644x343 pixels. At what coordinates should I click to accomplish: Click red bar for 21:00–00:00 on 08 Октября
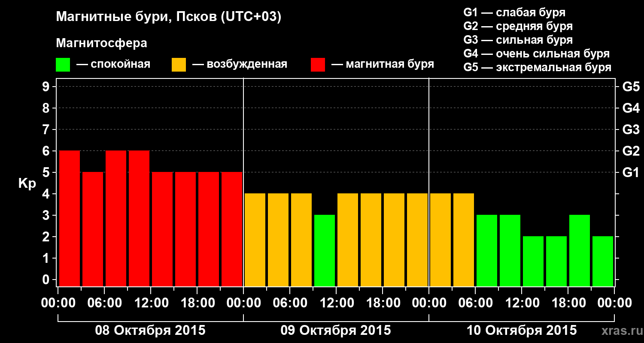pyautogui.click(x=232, y=229)
